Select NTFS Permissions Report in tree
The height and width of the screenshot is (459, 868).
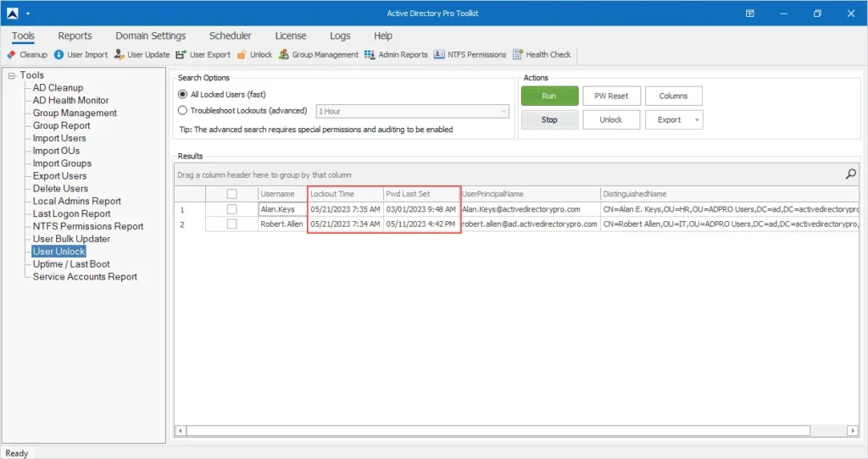point(88,226)
